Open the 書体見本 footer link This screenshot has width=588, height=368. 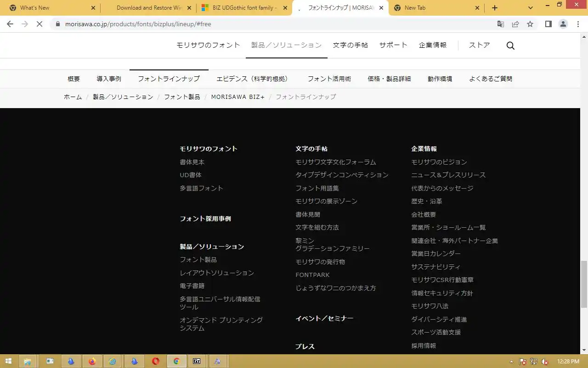(x=192, y=162)
